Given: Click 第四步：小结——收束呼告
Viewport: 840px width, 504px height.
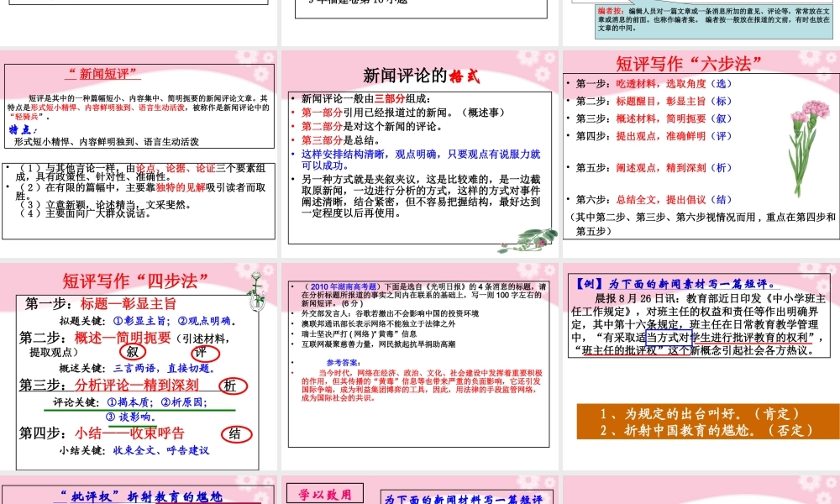Looking at the screenshot, I should (102, 433).
